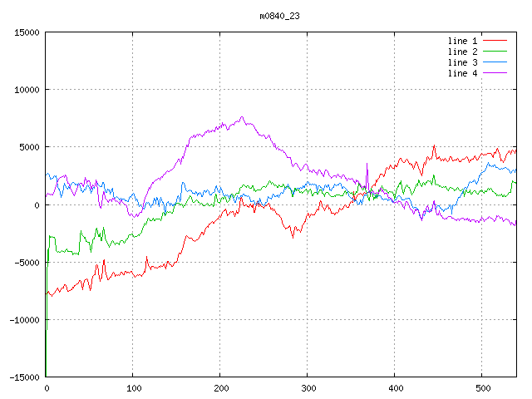The image size is (532, 399).
Task: Click the x-axis label 200
Action: pyautogui.click(x=221, y=388)
